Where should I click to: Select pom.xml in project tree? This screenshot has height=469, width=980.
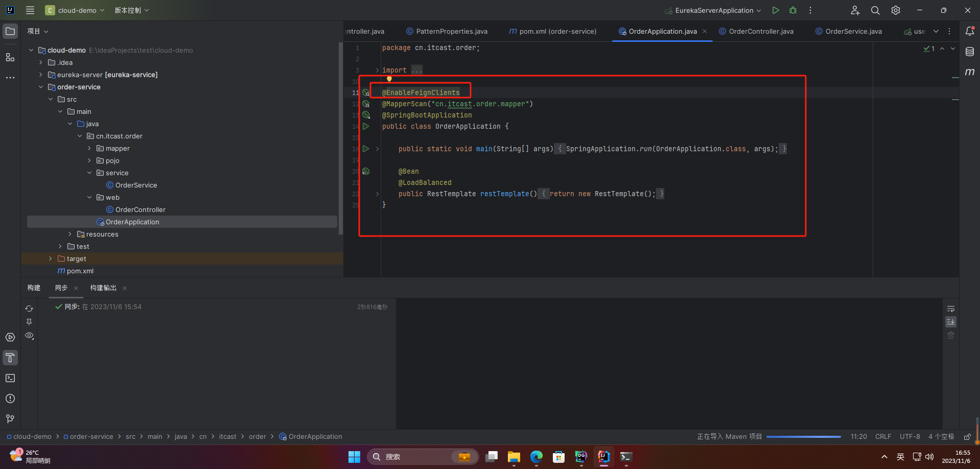pyautogui.click(x=80, y=271)
